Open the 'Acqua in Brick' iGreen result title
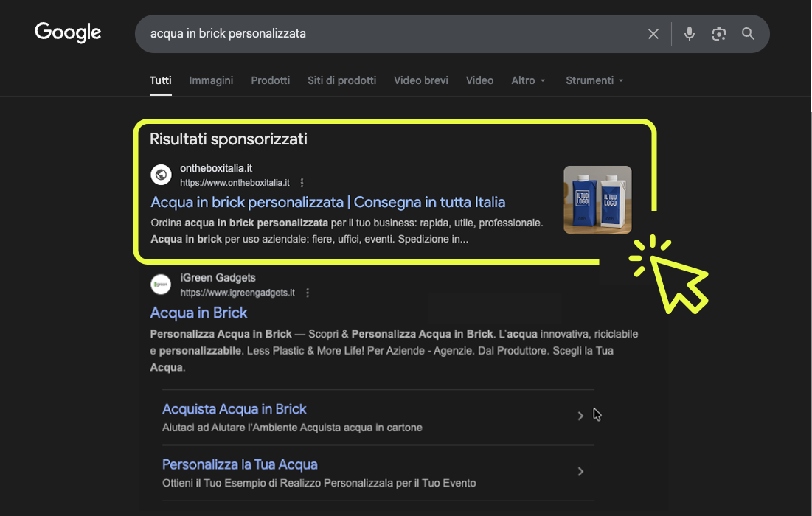The width and height of the screenshot is (812, 516). pos(199,313)
